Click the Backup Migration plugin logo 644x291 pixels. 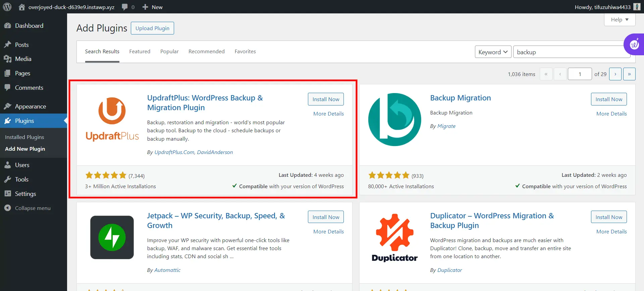point(395,120)
